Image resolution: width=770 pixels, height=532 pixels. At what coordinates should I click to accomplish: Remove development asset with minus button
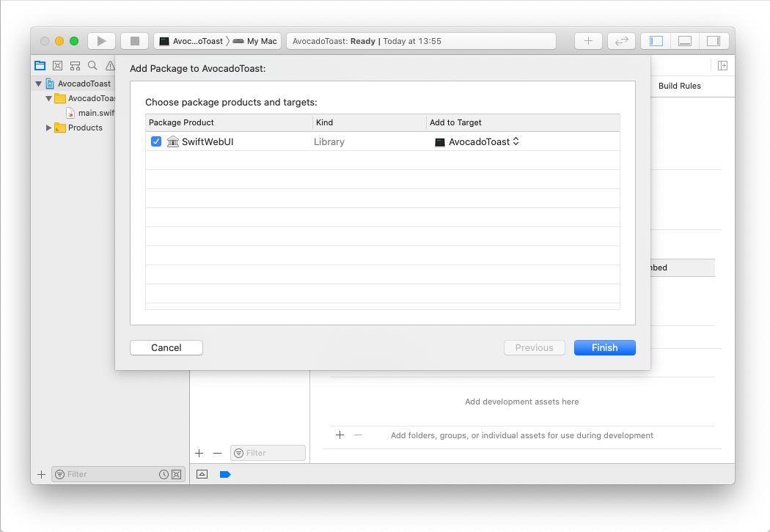[x=358, y=435]
